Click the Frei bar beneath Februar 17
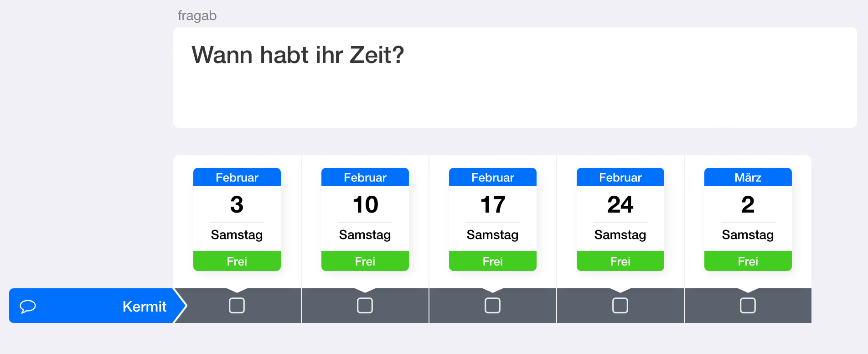Screen dimensions: 868x354 (492, 261)
